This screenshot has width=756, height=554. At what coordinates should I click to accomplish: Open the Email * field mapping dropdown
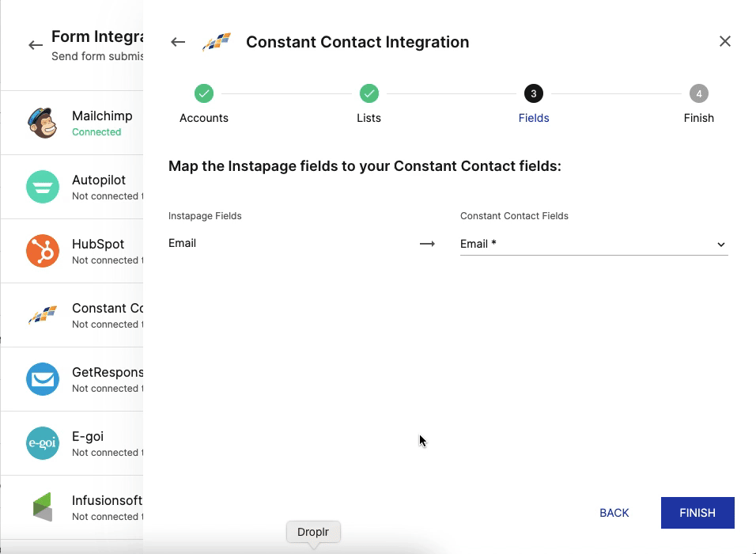tap(594, 245)
